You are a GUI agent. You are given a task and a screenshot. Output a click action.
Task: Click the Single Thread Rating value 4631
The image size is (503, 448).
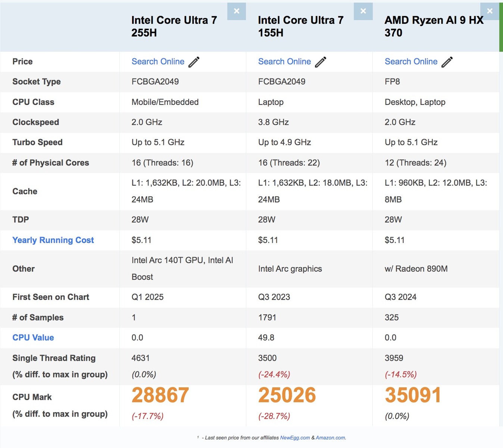(140, 358)
